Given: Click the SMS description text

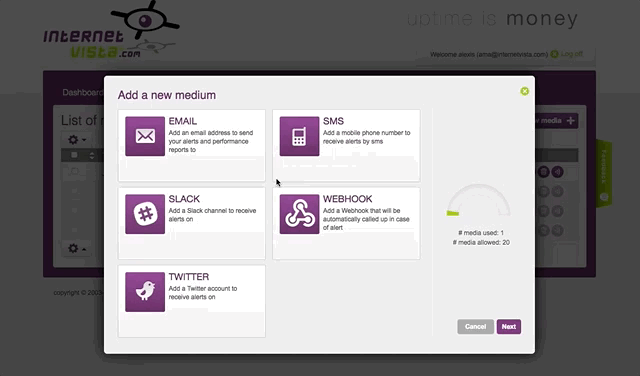Looking at the screenshot, I should (367, 137).
